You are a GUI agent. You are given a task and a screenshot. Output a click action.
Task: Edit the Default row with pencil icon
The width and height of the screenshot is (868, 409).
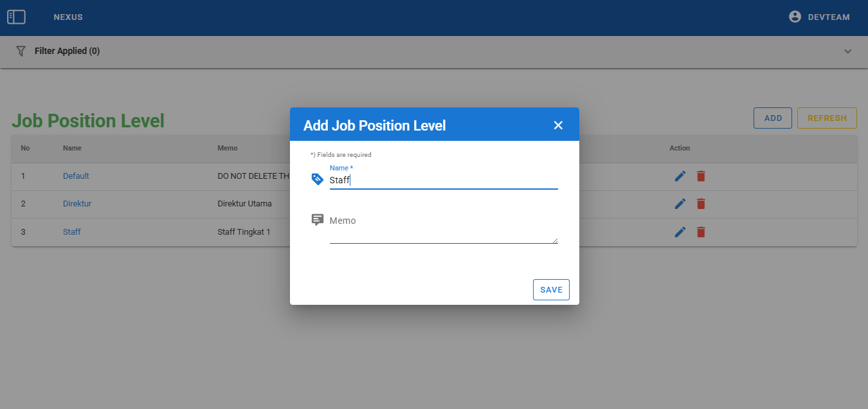coord(680,176)
